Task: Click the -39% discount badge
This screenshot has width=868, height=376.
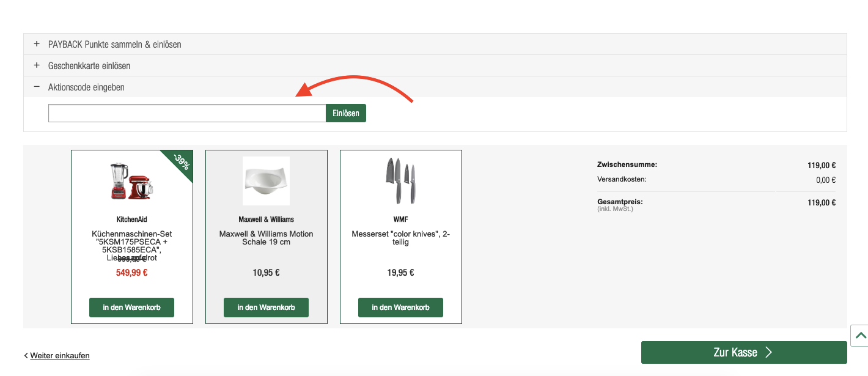Action: click(180, 163)
